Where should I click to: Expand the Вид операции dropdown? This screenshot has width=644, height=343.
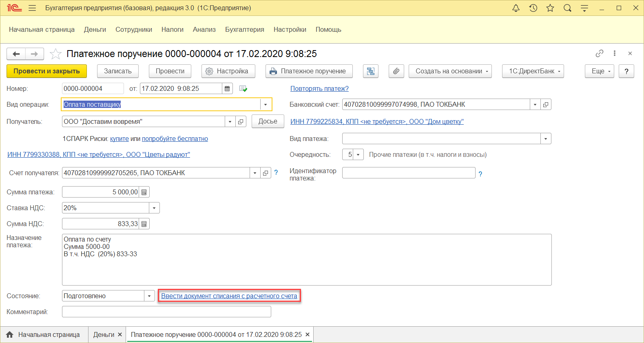pyautogui.click(x=266, y=104)
